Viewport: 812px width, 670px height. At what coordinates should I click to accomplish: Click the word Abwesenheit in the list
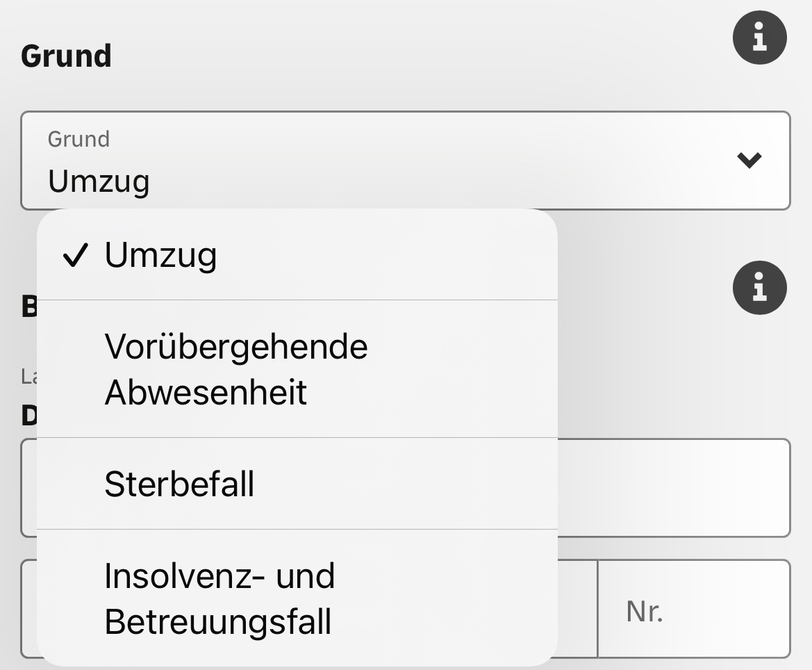pyautogui.click(x=206, y=392)
